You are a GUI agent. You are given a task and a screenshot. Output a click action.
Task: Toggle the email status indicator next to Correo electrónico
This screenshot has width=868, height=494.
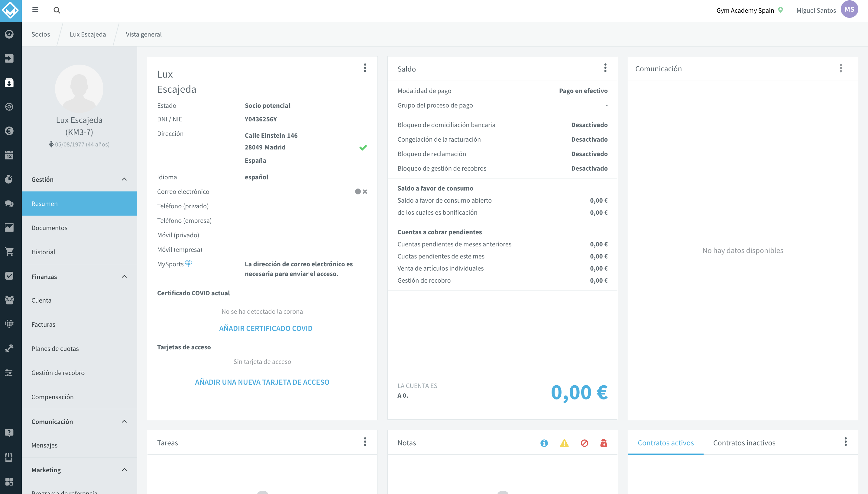coord(361,192)
